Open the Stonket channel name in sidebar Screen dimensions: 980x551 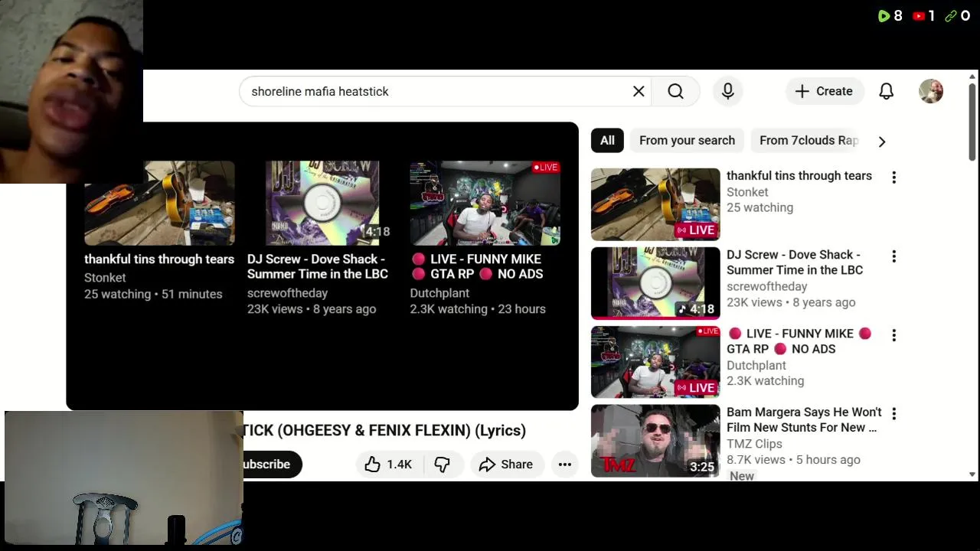[x=747, y=192]
